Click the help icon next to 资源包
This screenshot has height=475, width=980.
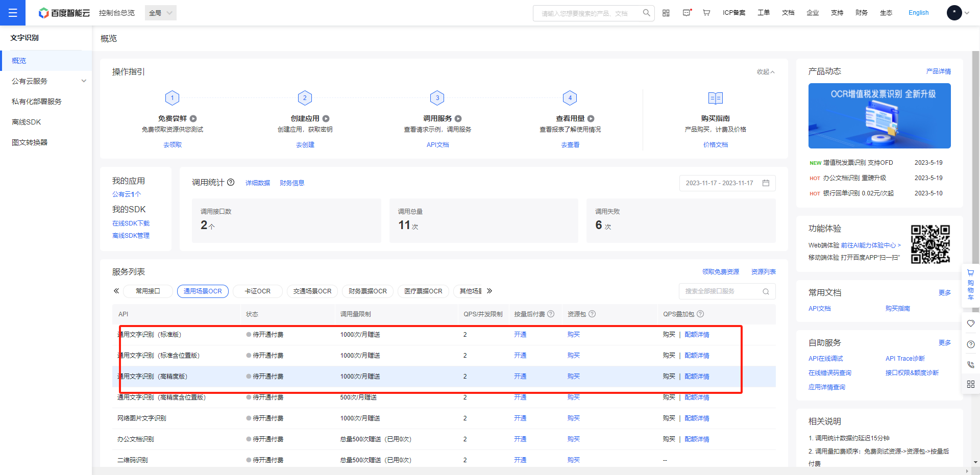pyautogui.click(x=592, y=314)
